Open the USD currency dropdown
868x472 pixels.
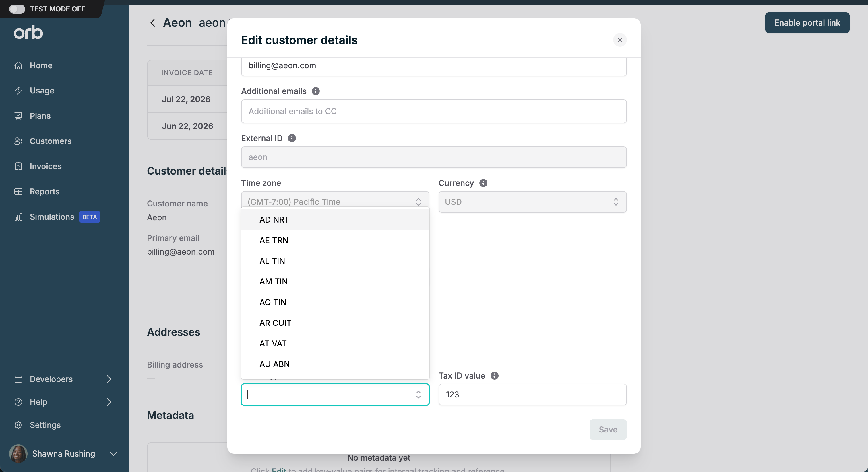click(x=532, y=202)
